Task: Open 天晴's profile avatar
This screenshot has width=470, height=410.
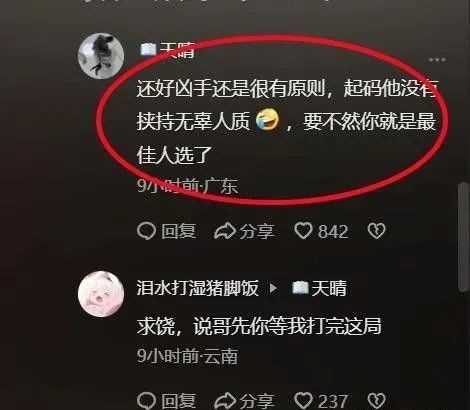Action: pos(101,56)
